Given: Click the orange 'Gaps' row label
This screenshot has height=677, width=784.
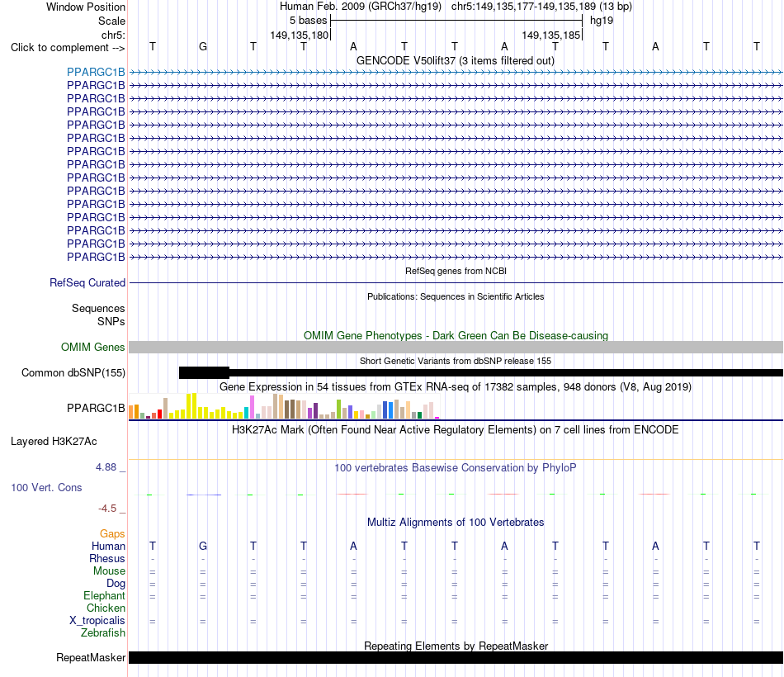Looking at the screenshot, I should pyautogui.click(x=112, y=534).
